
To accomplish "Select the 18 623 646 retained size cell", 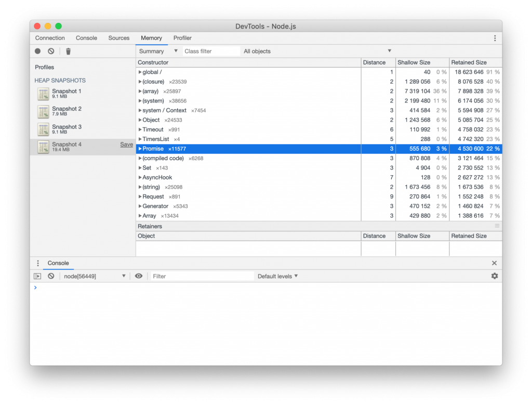I will click(x=476, y=72).
